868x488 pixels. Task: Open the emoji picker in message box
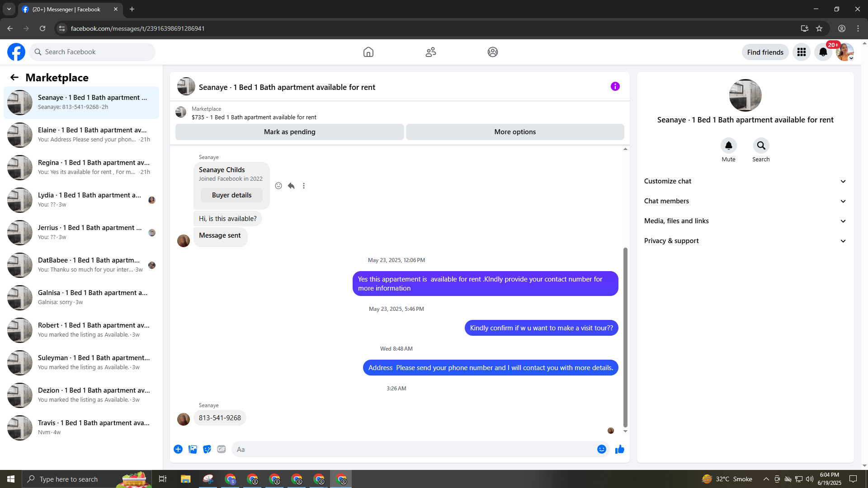pos(602,449)
